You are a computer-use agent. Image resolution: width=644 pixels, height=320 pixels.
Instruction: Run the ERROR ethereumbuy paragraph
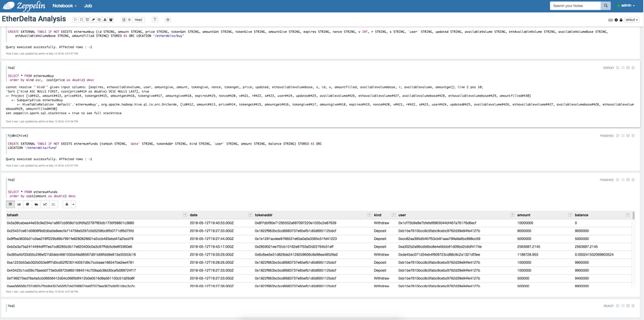[x=618, y=68]
